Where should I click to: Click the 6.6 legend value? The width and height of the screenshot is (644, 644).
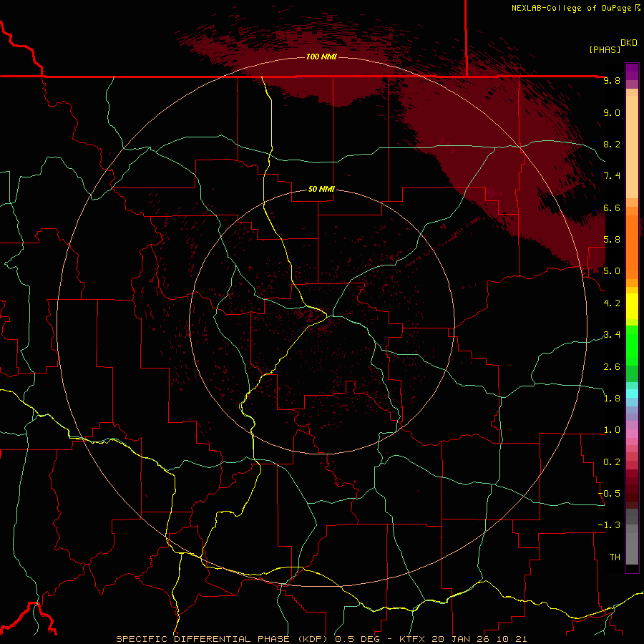[x=612, y=208]
